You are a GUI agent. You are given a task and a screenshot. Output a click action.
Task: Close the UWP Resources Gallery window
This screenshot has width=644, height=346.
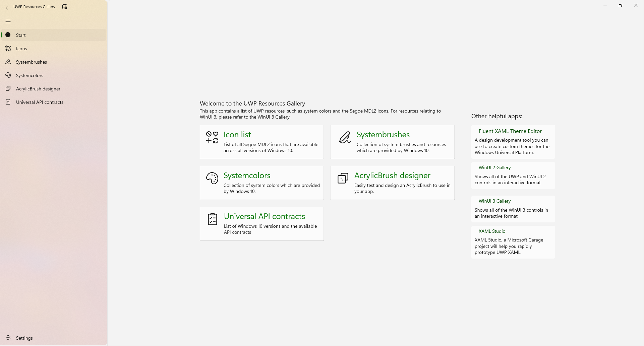click(x=636, y=5)
